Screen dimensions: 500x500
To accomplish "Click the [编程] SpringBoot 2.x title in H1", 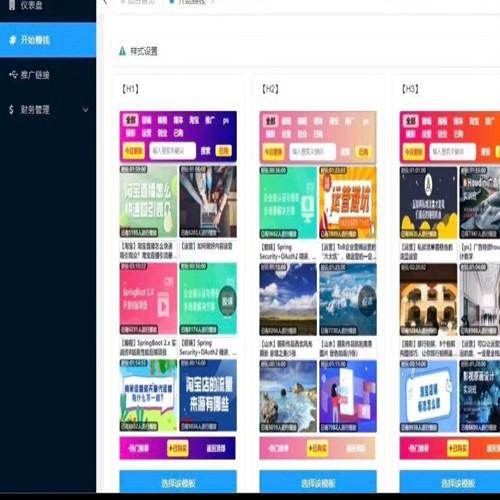I will [x=149, y=347].
